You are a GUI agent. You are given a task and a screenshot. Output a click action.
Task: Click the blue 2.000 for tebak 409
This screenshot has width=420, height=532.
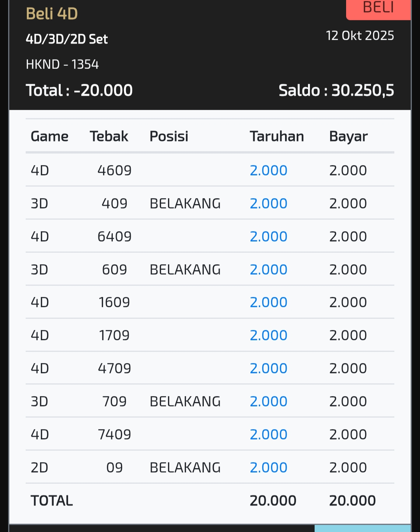[x=268, y=203]
